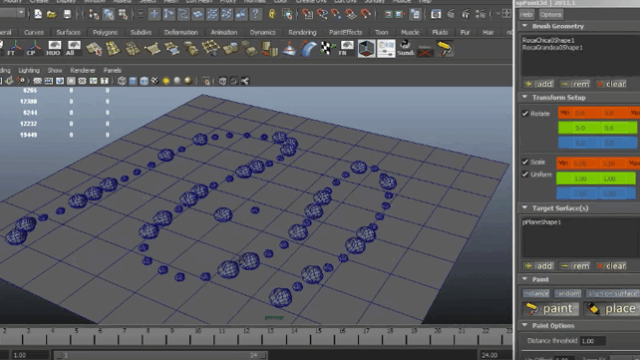Open the viewport Show menu

point(55,70)
